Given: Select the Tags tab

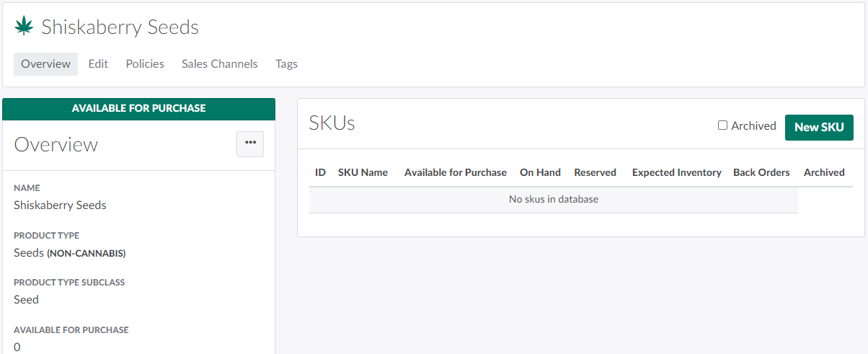Looking at the screenshot, I should 286,64.
